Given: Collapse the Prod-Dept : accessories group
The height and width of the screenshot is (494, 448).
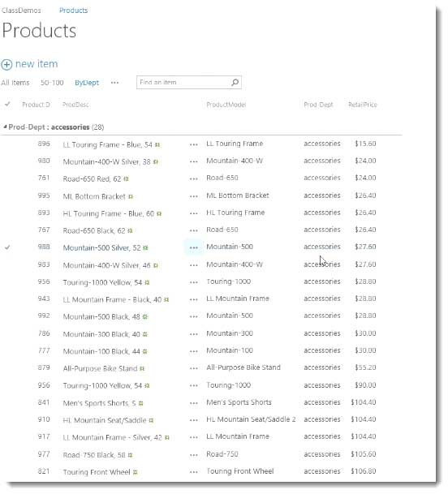Looking at the screenshot, I should point(5,127).
